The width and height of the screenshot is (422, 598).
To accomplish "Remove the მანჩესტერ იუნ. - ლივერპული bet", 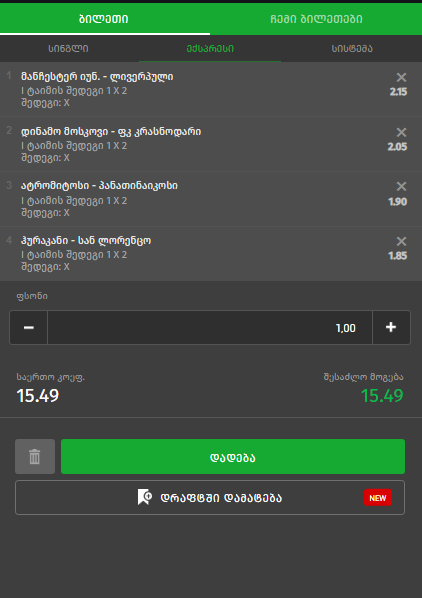I will coord(401,77).
